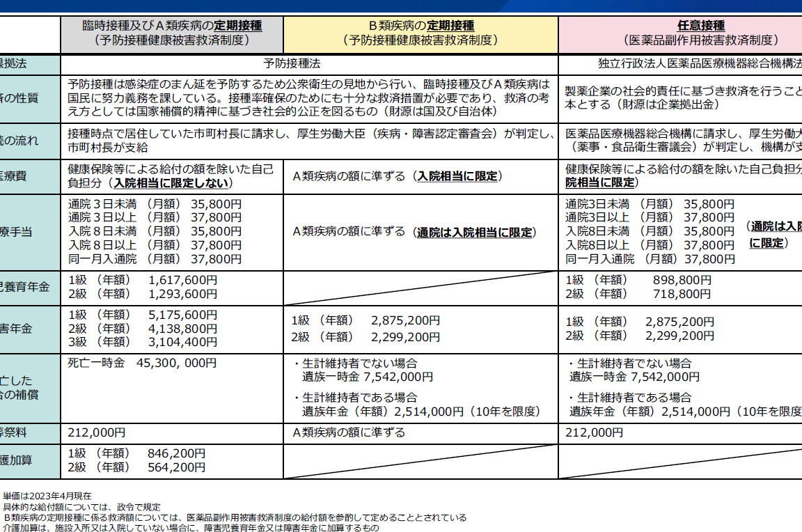
Task: Select '入院8日未満 (月額) 35,800円' in the A類疾病 column
Action: click(x=155, y=231)
